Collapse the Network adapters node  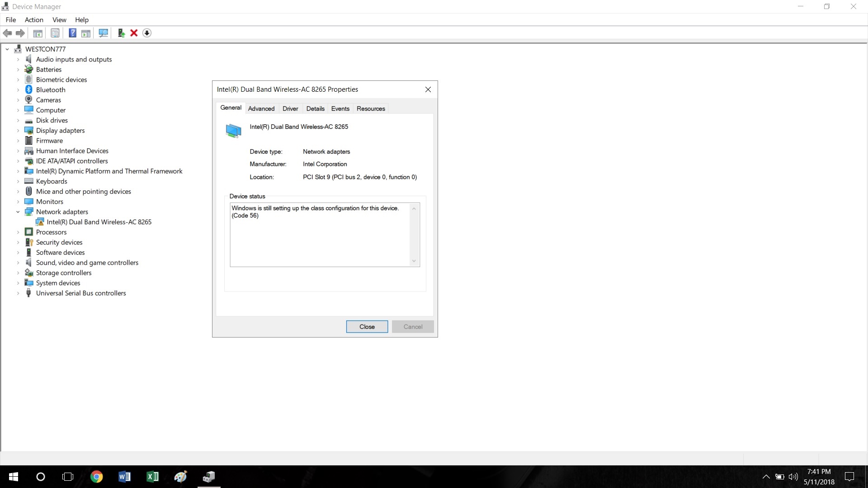pyautogui.click(x=18, y=212)
